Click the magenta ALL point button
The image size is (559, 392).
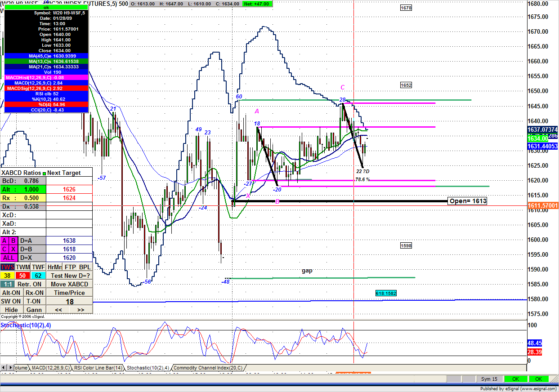pyautogui.click(x=9, y=258)
